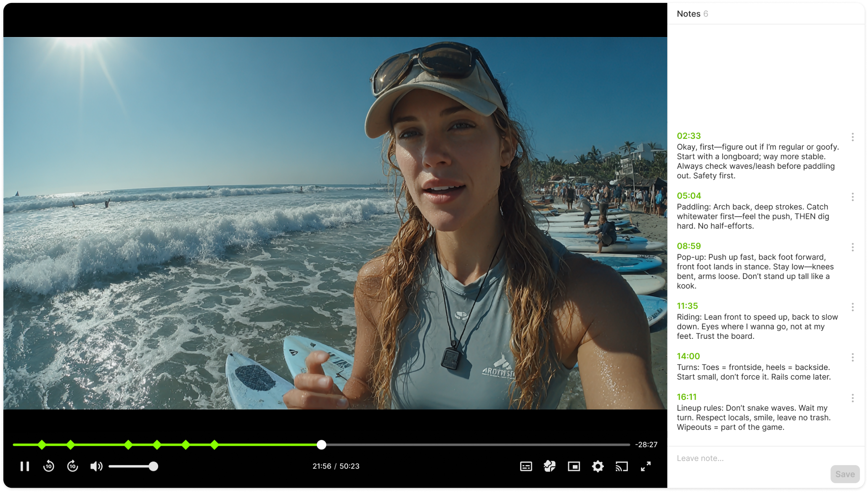Enter fullscreen mode
The height and width of the screenshot is (492, 868).
point(646,466)
